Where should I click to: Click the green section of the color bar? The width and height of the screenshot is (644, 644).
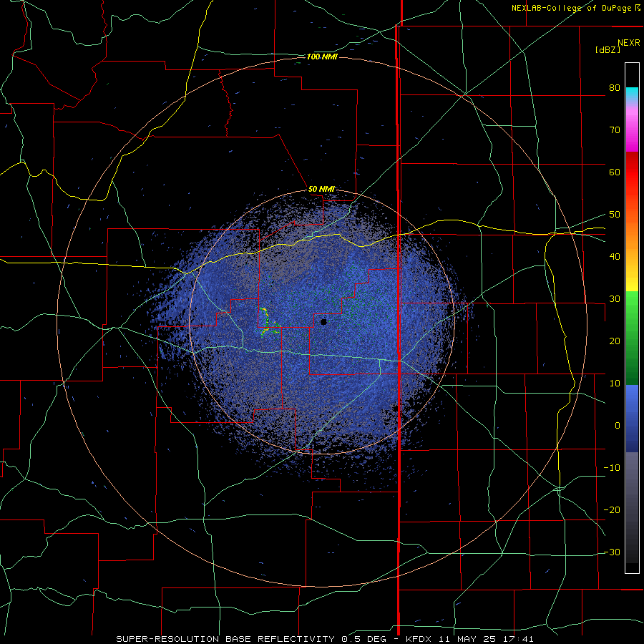click(x=632, y=338)
